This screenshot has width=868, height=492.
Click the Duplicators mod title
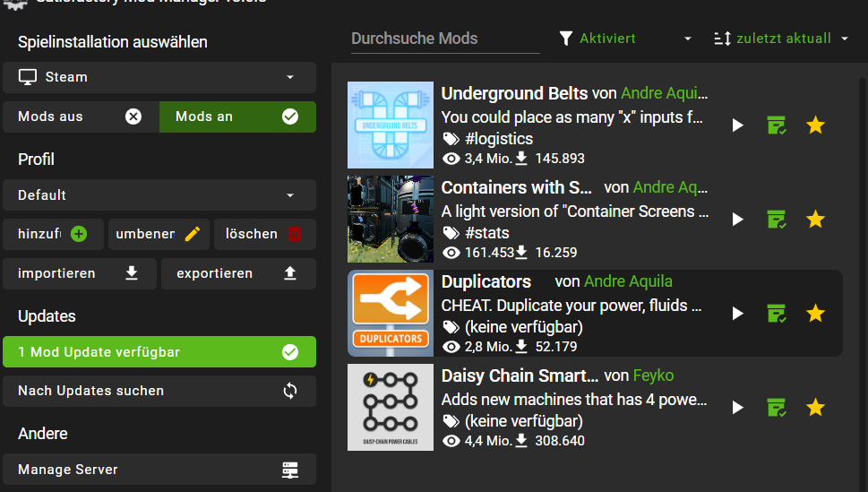[486, 281]
